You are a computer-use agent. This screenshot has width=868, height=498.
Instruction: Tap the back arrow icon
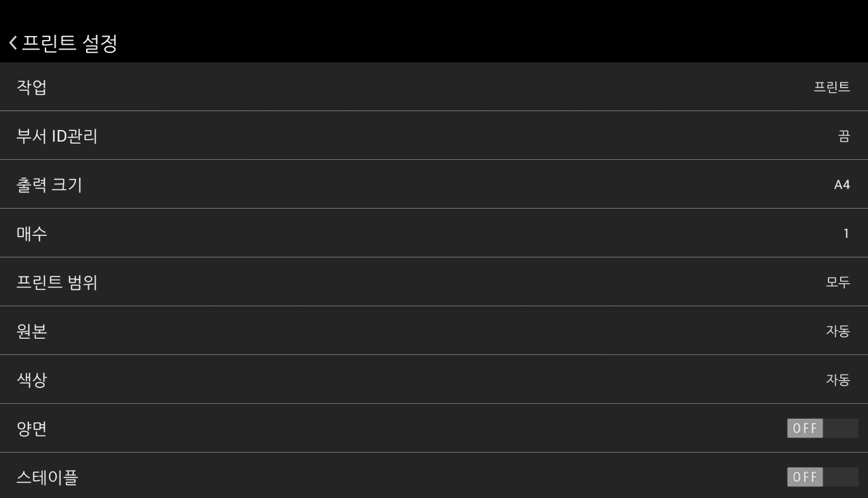pos(13,43)
